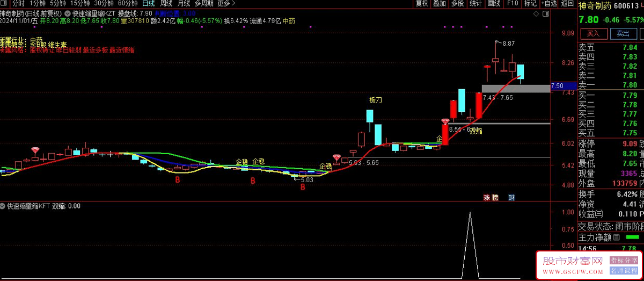Screen dimensions: 644x281
Task: Select the 1分钟 period
Action: (x=38, y=3)
